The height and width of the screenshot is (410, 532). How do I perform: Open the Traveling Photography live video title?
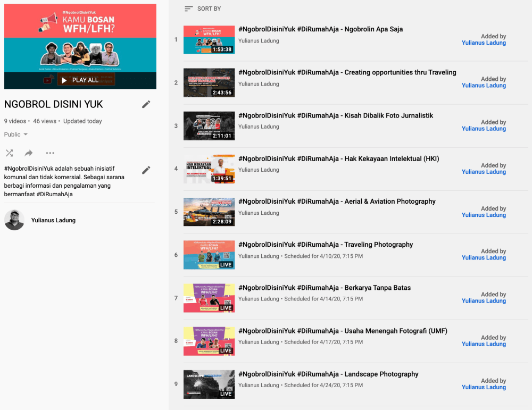pos(326,245)
